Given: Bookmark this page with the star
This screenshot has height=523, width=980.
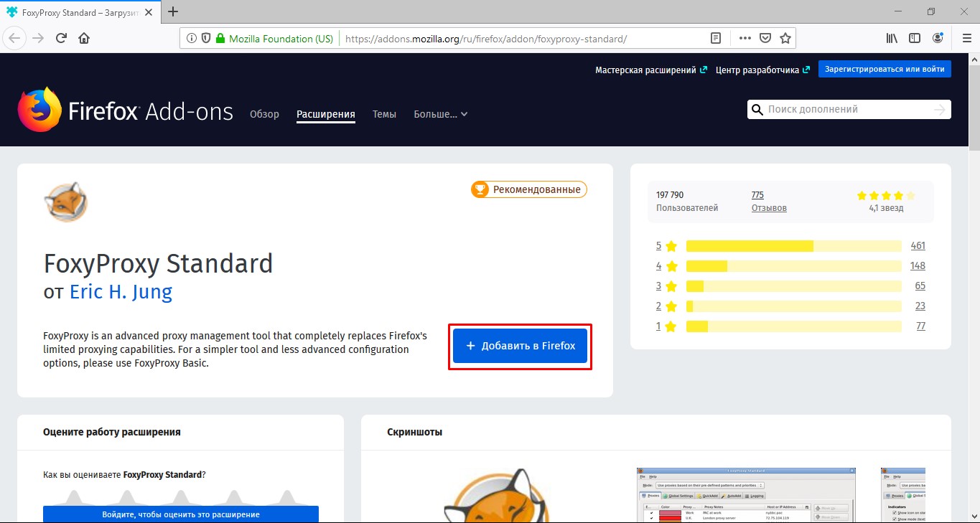Looking at the screenshot, I should point(785,38).
